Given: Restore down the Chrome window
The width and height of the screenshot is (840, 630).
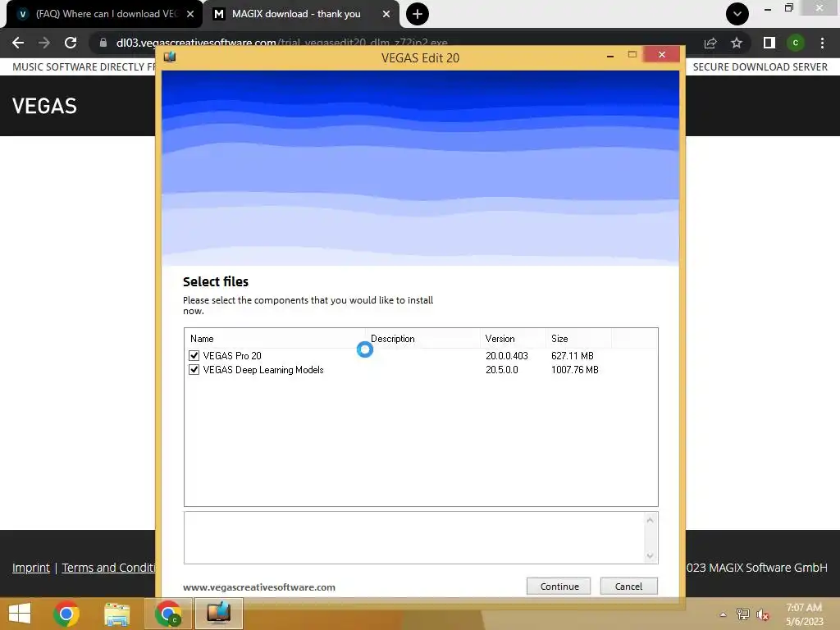Looking at the screenshot, I should pyautogui.click(x=788, y=8).
